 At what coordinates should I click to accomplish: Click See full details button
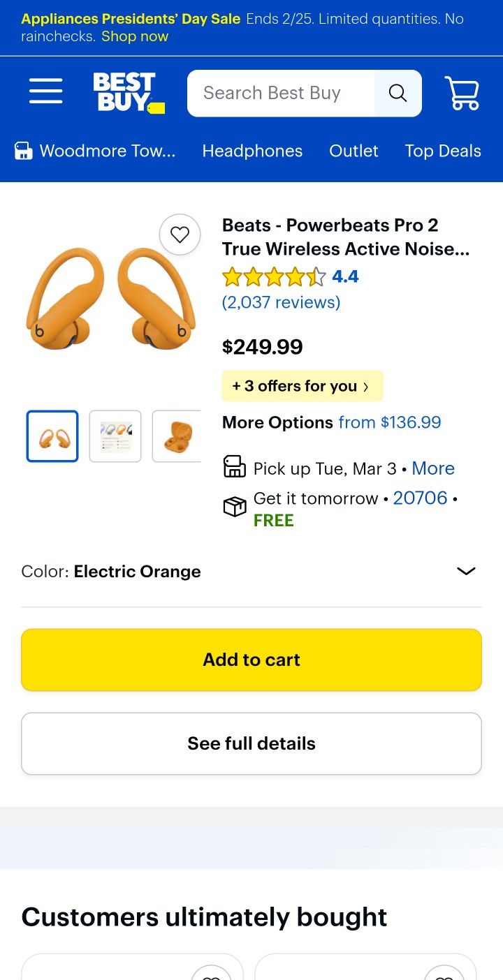coord(251,743)
